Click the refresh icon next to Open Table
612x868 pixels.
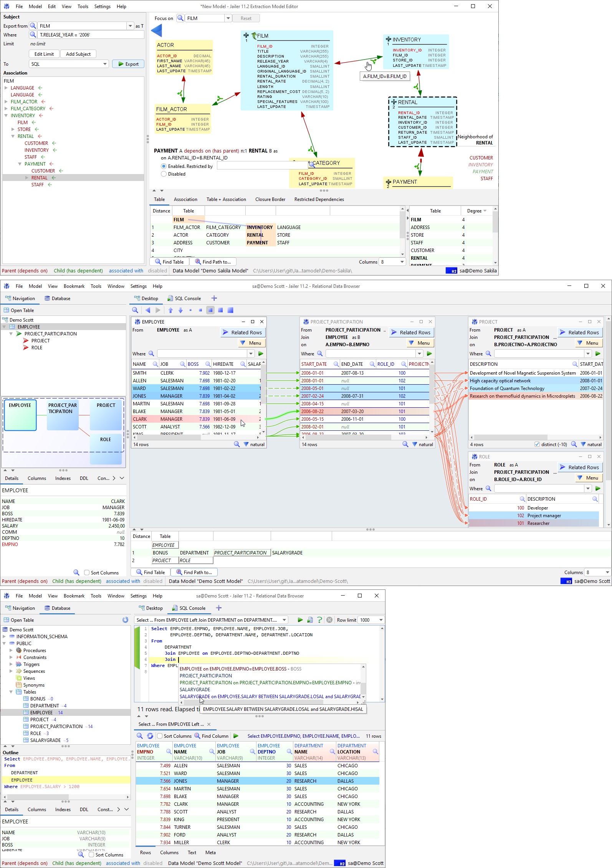tap(125, 620)
